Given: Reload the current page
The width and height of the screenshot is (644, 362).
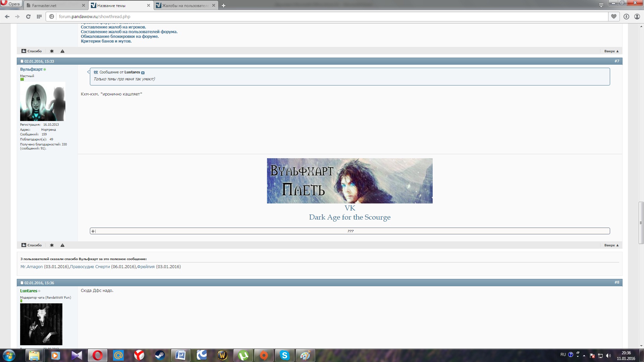Looking at the screenshot, I should (28, 16).
